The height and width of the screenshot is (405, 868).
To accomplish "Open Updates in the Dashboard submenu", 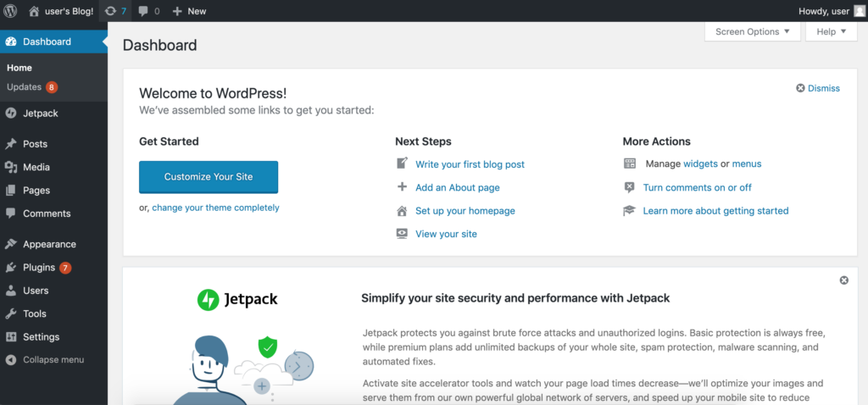I will click(x=24, y=87).
